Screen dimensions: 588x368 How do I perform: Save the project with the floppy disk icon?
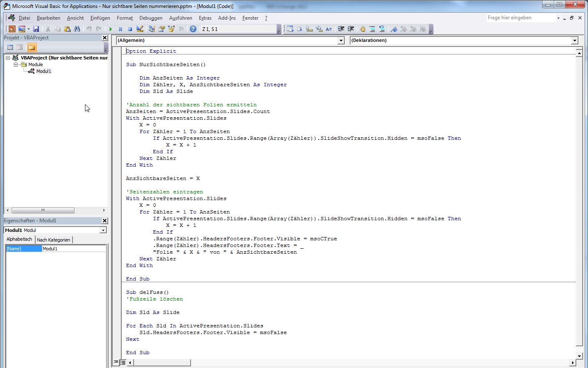(36, 29)
